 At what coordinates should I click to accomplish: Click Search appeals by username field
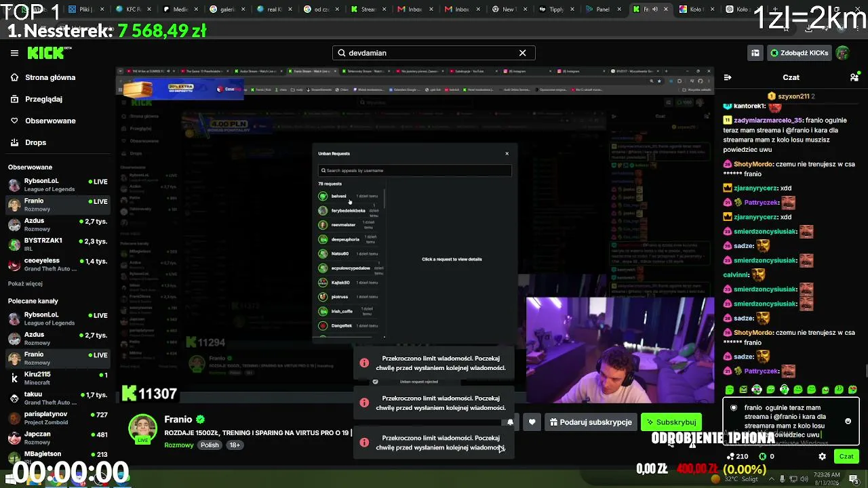click(x=414, y=171)
